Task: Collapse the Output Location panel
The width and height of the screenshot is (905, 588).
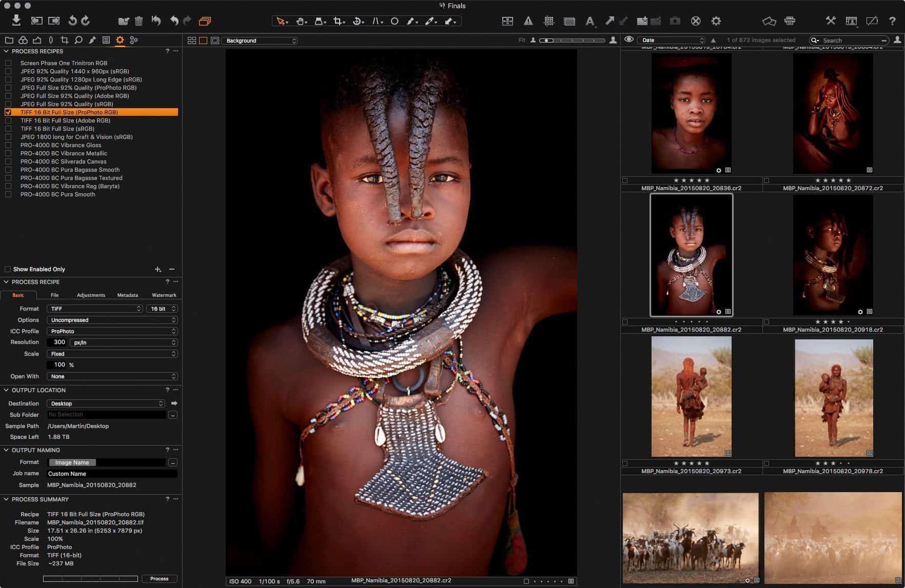Action: pos(6,390)
